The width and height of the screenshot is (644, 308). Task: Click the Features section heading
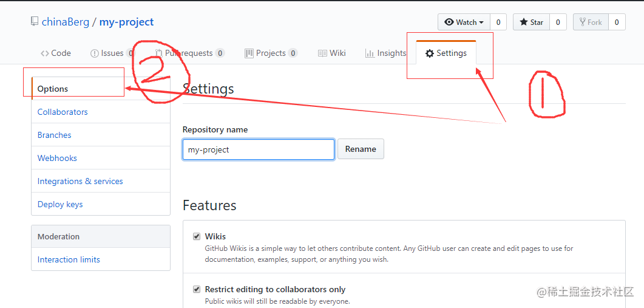pos(209,205)
